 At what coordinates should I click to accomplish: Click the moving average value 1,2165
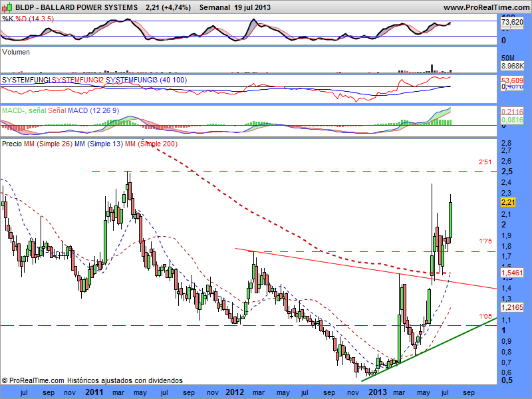tap(512, 307)
